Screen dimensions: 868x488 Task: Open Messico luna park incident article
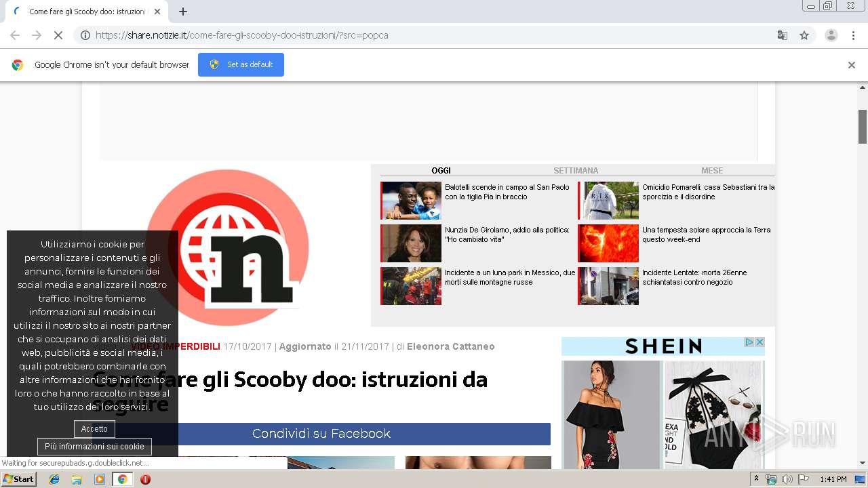510,277
